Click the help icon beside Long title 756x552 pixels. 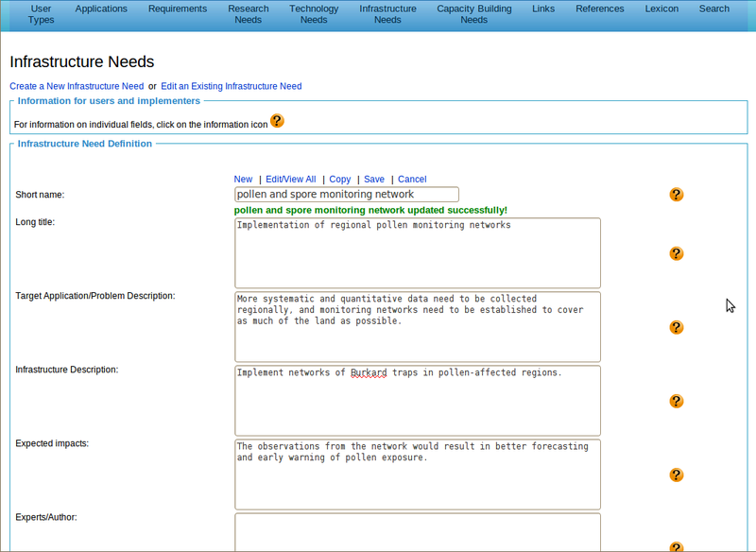click(676, 253)
